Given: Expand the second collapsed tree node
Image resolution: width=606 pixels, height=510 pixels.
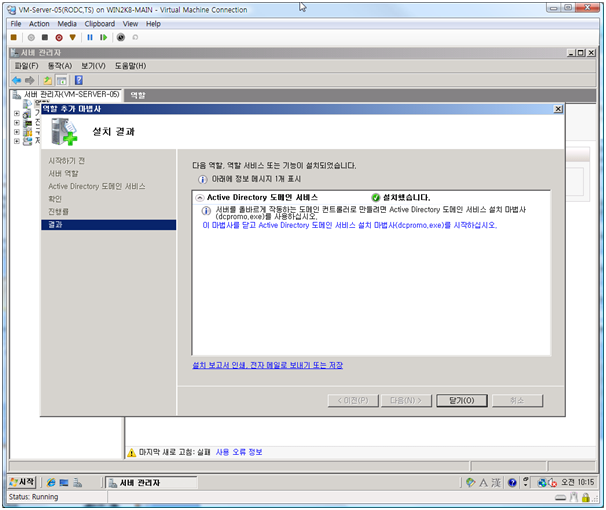Looking at the screenshot, I should coord(17,123).
